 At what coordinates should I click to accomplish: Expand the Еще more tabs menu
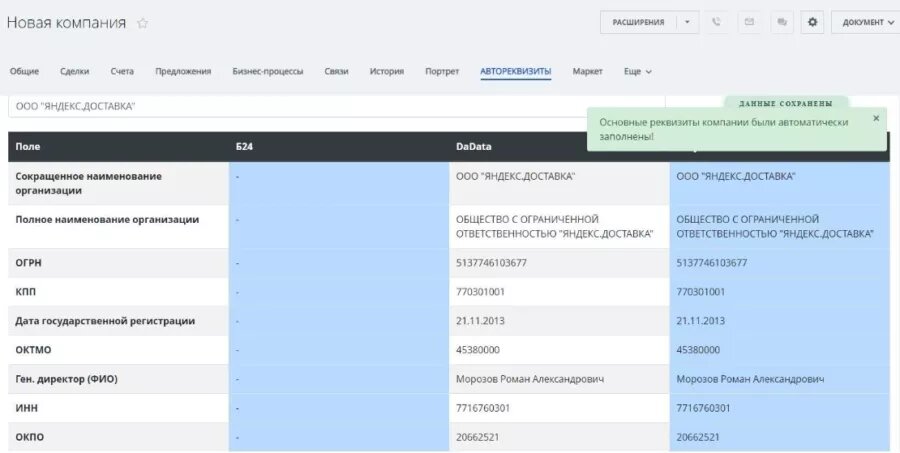(x=638, y=72)
